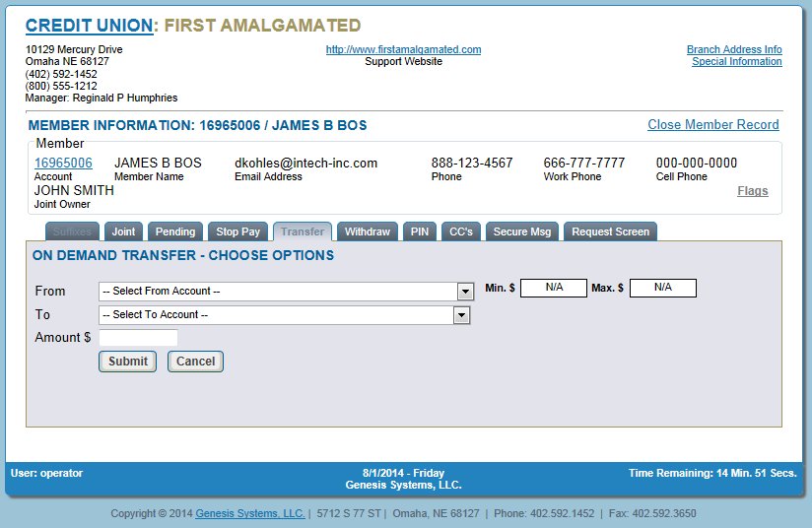The height and width of the screenshot is (528, 812).
Task: Visit the firstamalgamated.com support website
Action: (x=403, y=50)
